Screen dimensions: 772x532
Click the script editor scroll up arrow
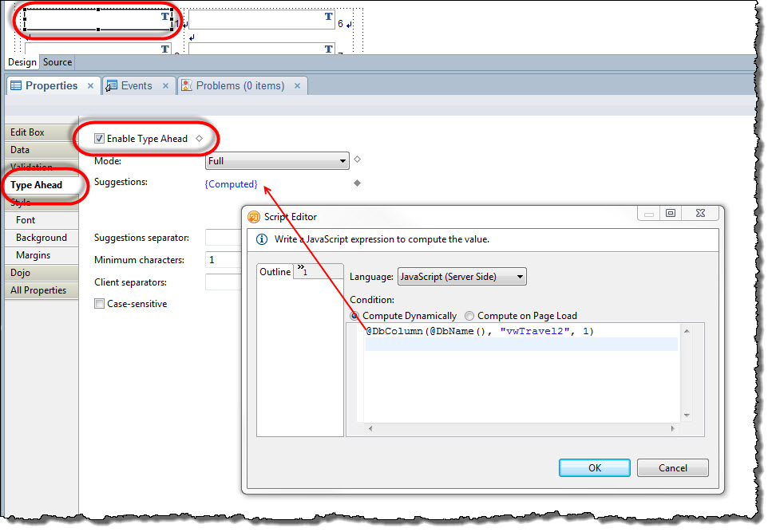tap(687, 331)
